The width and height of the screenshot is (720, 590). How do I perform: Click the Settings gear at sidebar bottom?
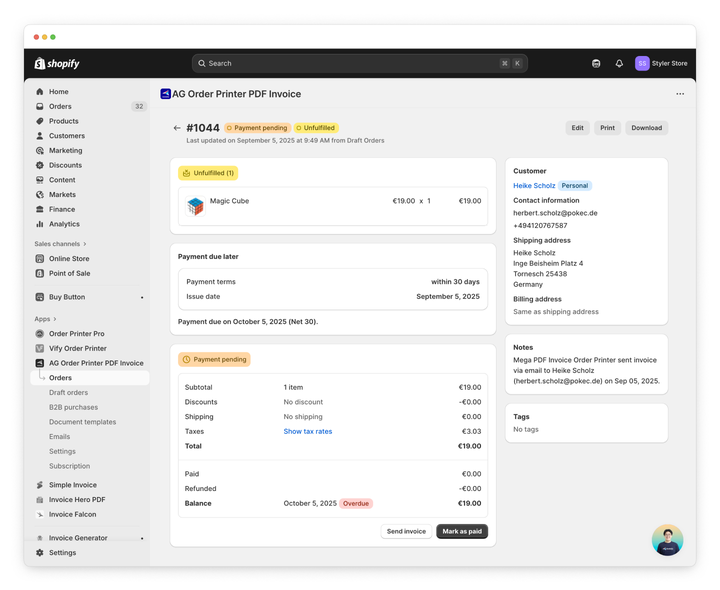40,552
